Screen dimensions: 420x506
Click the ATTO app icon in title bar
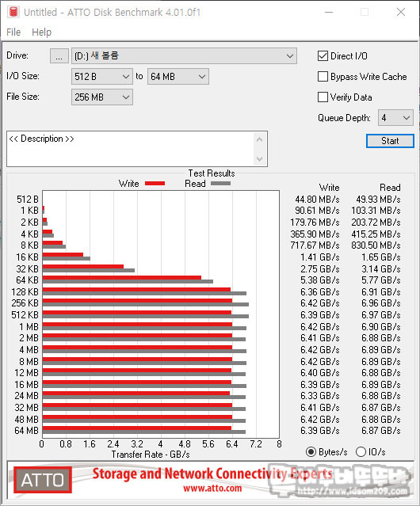13,12
